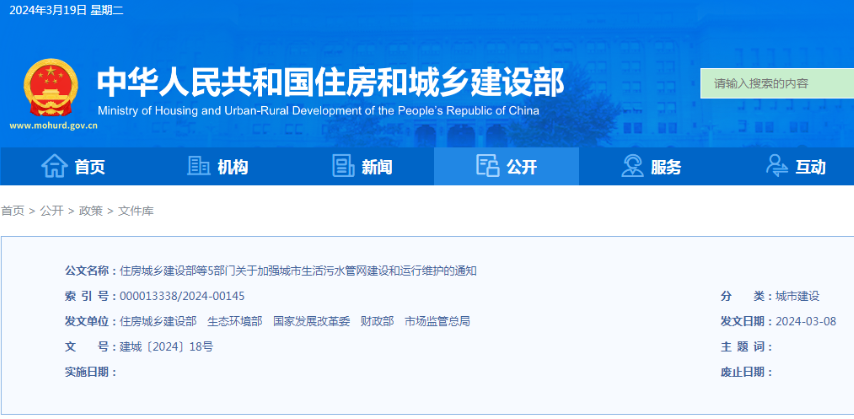Click the 中华人民共和国住房和城乡建设部 site title
This screenshot has height=419, width=854.
pyautogui.click(x=330, y=81)
